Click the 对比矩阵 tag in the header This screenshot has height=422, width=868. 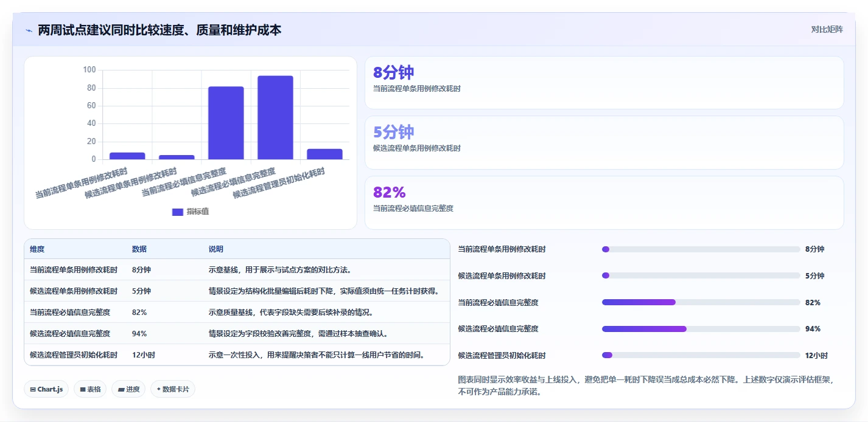pyautogui.click(x=827, y=29)
